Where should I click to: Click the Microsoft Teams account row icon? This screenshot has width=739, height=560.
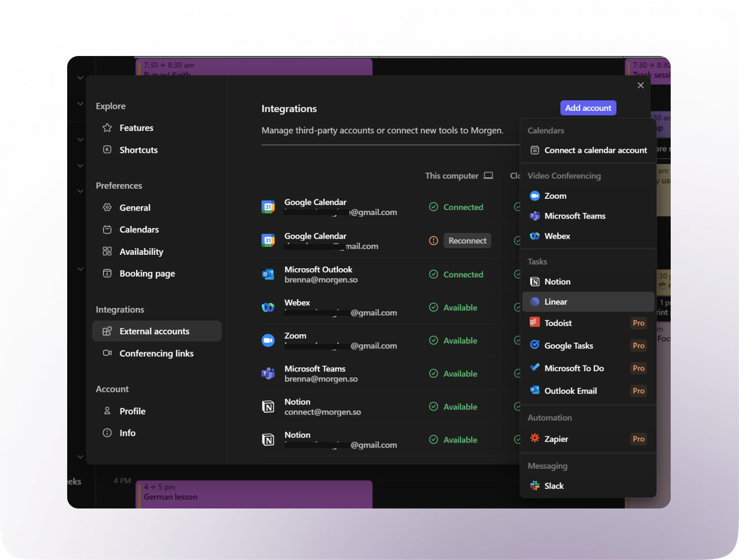tap(268, 374)
